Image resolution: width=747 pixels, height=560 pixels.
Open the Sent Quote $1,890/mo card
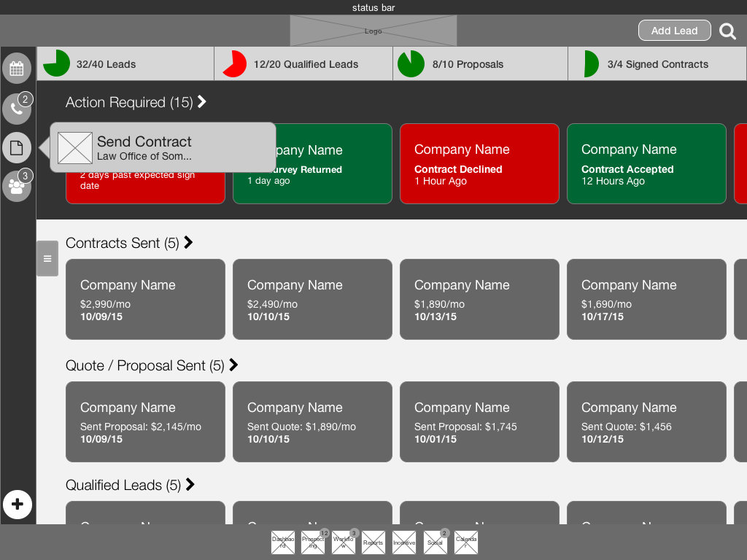click(x=312, y=421)
